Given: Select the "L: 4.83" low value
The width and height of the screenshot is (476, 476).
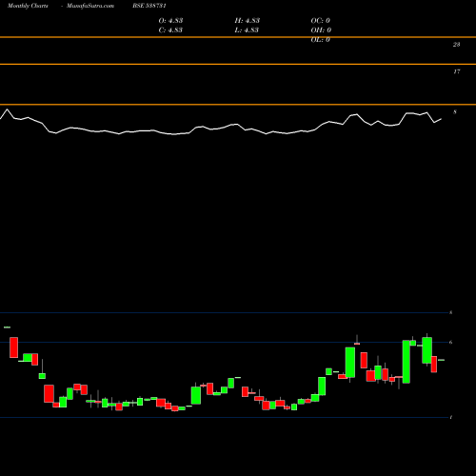Looking at the screenshot, I should pos(247,30).
